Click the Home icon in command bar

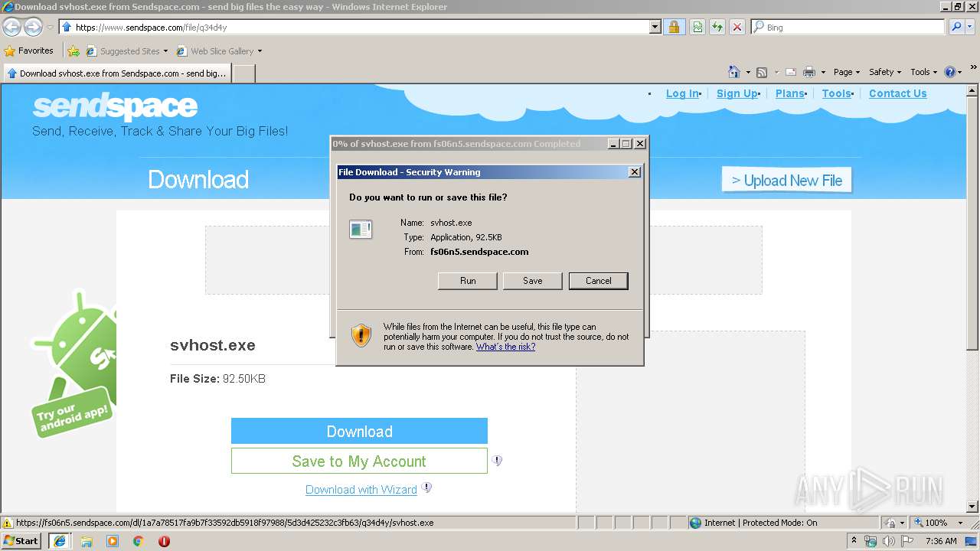[734, 72]
